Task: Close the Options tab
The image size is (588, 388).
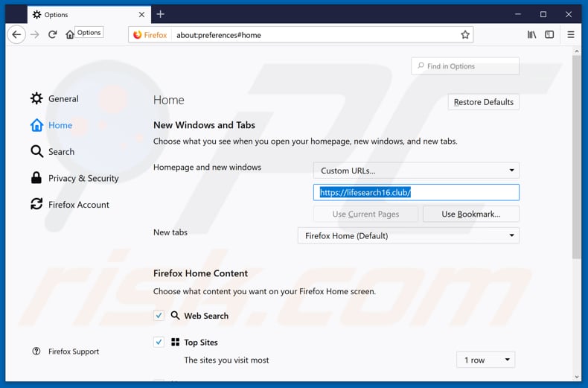Action: [x=141, y=15]
